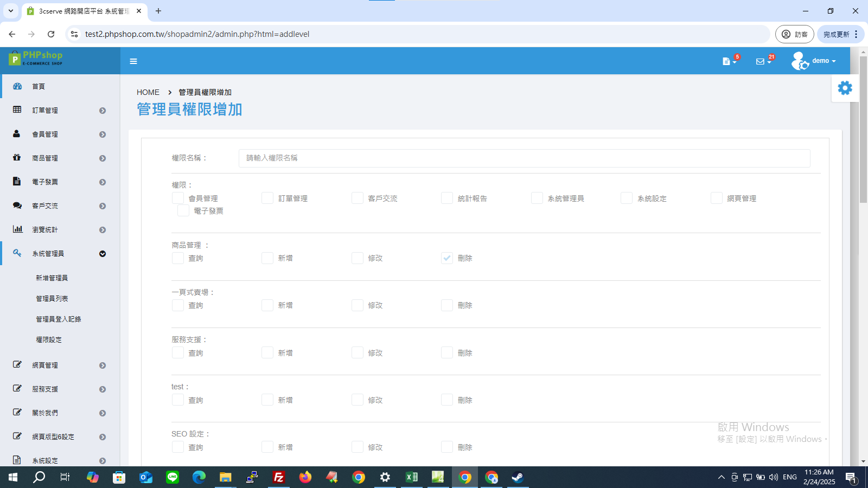868x488 pixels.
Task: Open the mail icon with badge 21
Action: pyautogui.click(x=763, y=61)
